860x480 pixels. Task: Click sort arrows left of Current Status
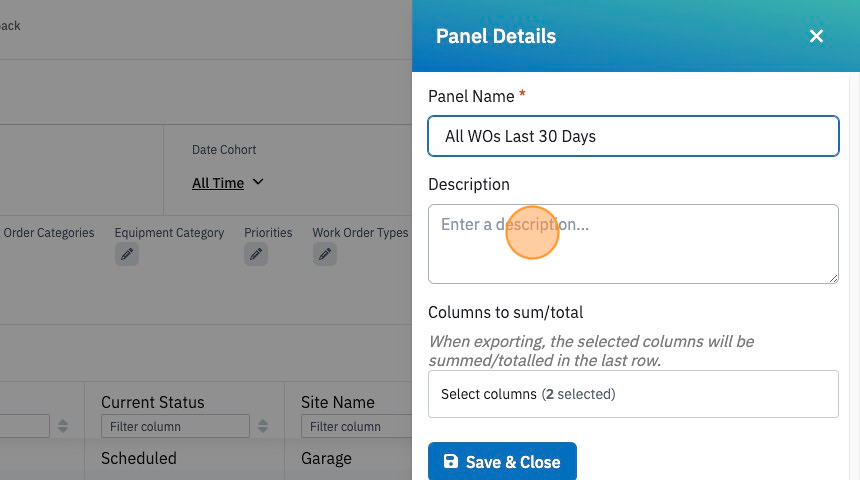click(63, 426)
